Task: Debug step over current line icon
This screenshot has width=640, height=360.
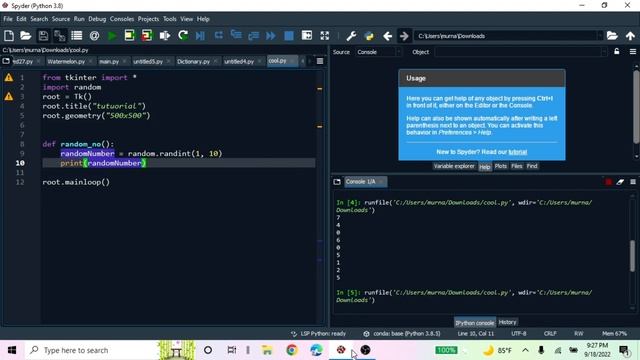Action: point(219,36)
